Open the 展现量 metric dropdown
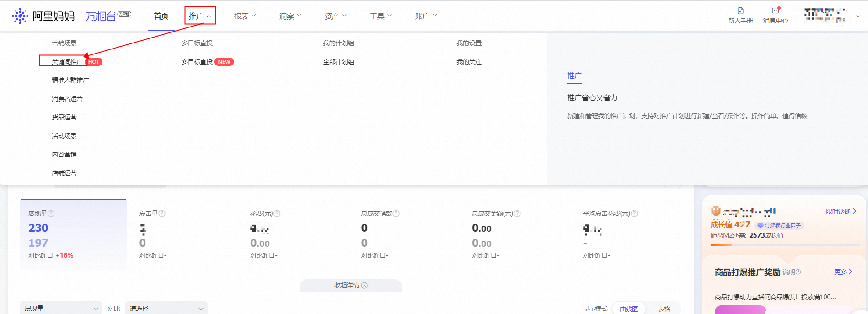Viewport: 868px width, 314px height. coord(61,309)
